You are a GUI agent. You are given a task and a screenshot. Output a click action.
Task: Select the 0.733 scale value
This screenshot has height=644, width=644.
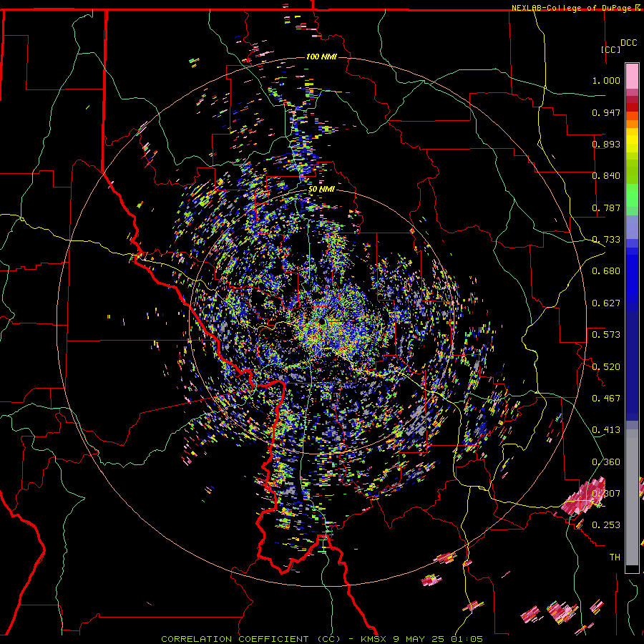606,240
